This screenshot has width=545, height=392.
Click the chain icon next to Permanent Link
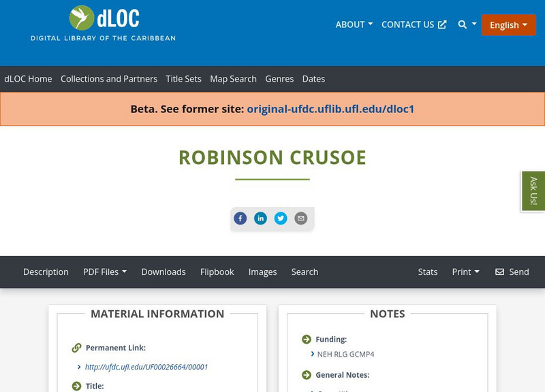tap(75, 347)
